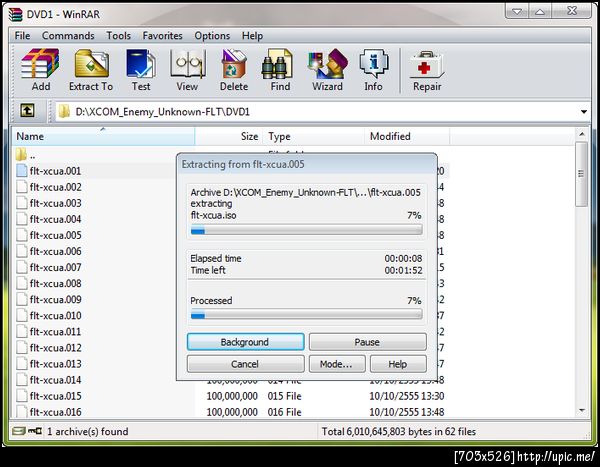This screenshot has width=600, height=467.
Task: Select file flt-xcua.009
Action: [55, 299]
